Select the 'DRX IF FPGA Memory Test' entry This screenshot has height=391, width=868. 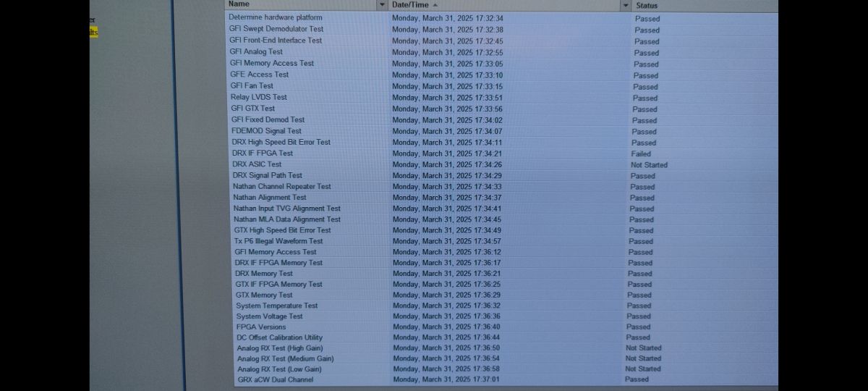pyautogui.click(x=278, y=263)
